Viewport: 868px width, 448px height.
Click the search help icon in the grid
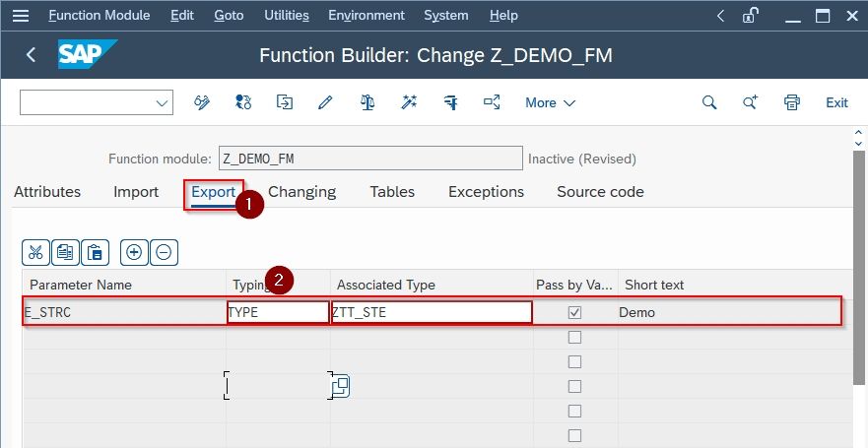tap(341, 386)
